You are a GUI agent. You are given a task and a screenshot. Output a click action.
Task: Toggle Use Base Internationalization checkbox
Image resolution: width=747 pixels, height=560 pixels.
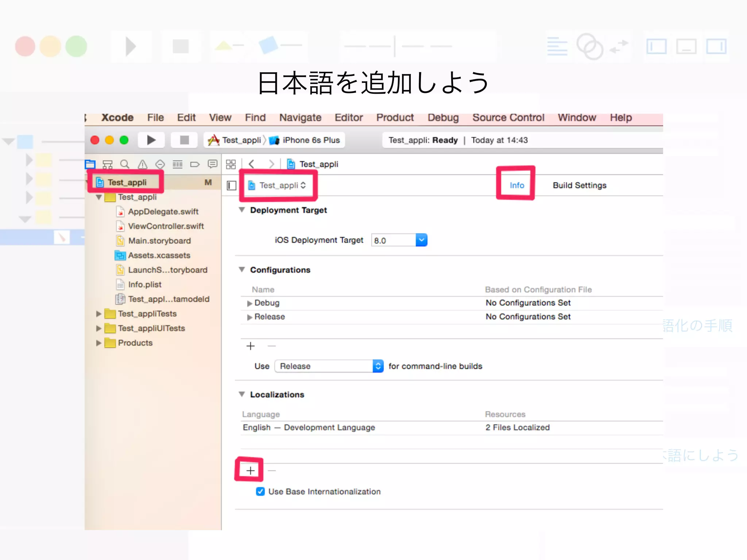coord(260,491)
